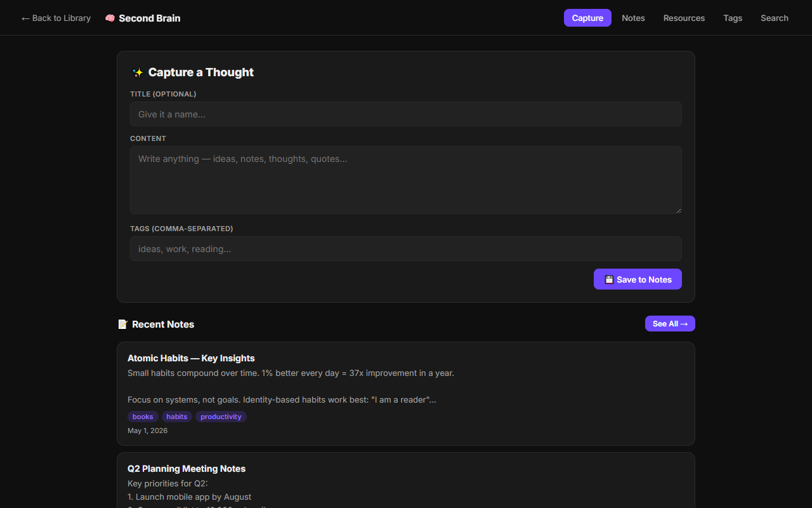Click the TITLE (OPTIONAL) label
This screenshot has width=812, height=508.
[163, 94]
